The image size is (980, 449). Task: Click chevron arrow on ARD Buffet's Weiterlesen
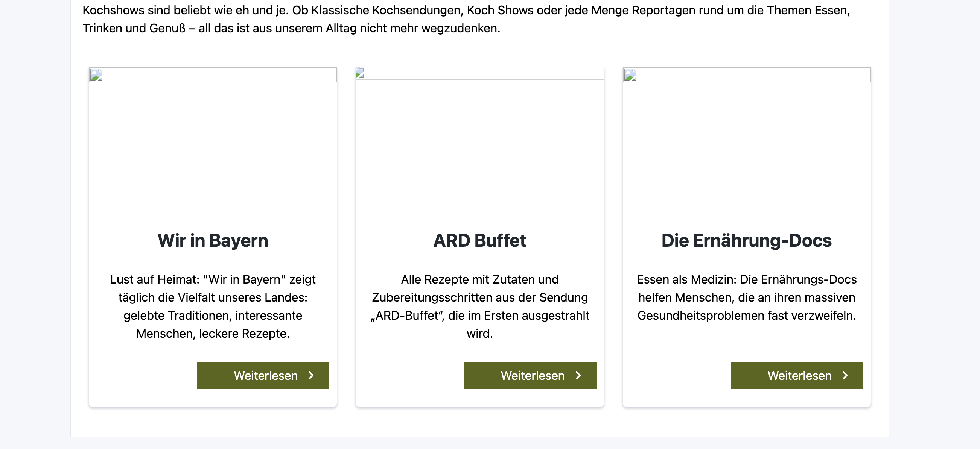578,375
